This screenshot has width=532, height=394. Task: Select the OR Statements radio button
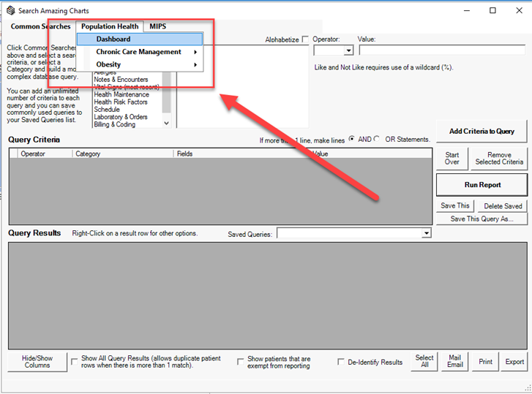pyautogui.click(x=377, y=139)
